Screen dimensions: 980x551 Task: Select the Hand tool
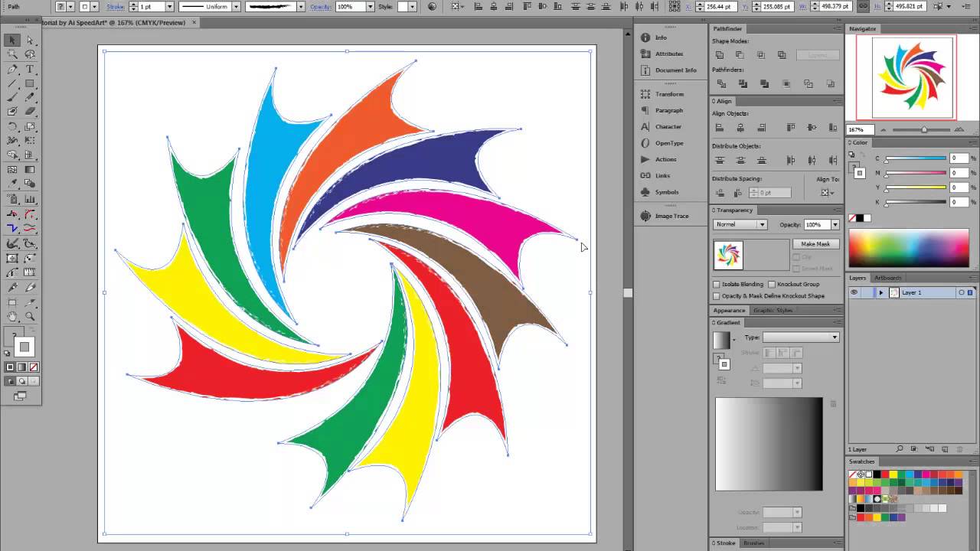click(x=12, y=316)
